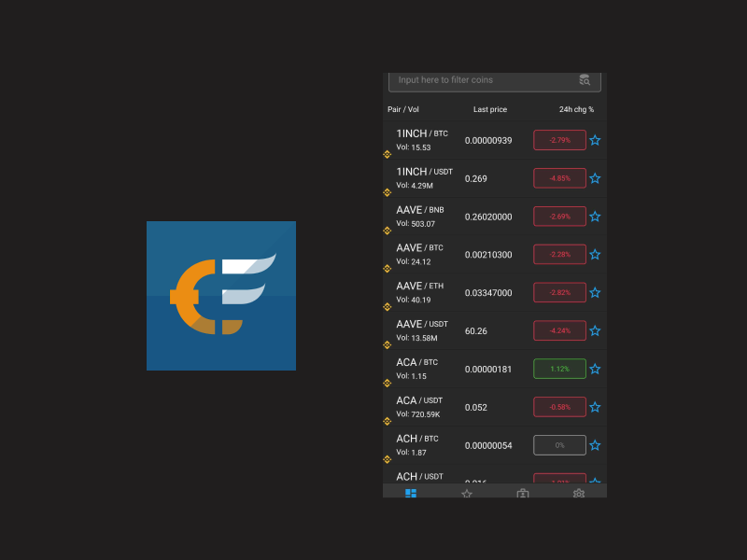Click the coin icon beside AAVE/USDT

(x=387, y=344)
